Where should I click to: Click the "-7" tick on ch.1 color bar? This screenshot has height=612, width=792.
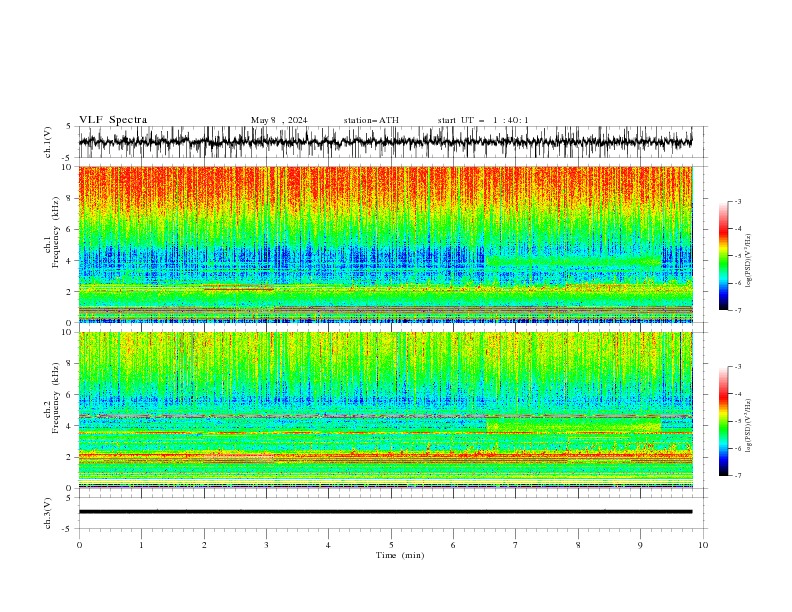(738, 310)
